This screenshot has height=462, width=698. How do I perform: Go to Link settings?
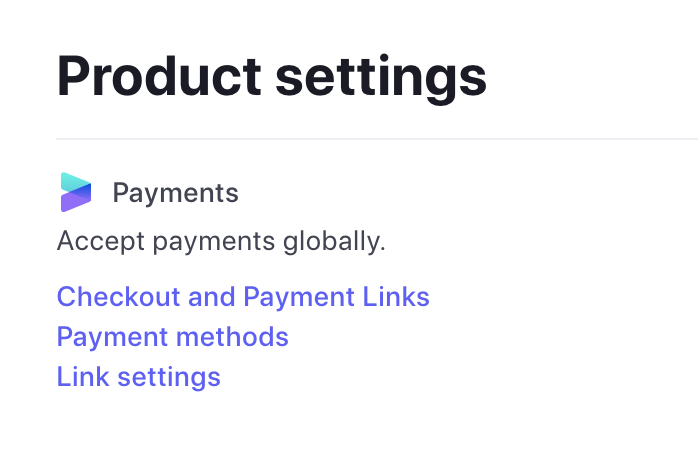pyautogui.click(x=138, y=377)
